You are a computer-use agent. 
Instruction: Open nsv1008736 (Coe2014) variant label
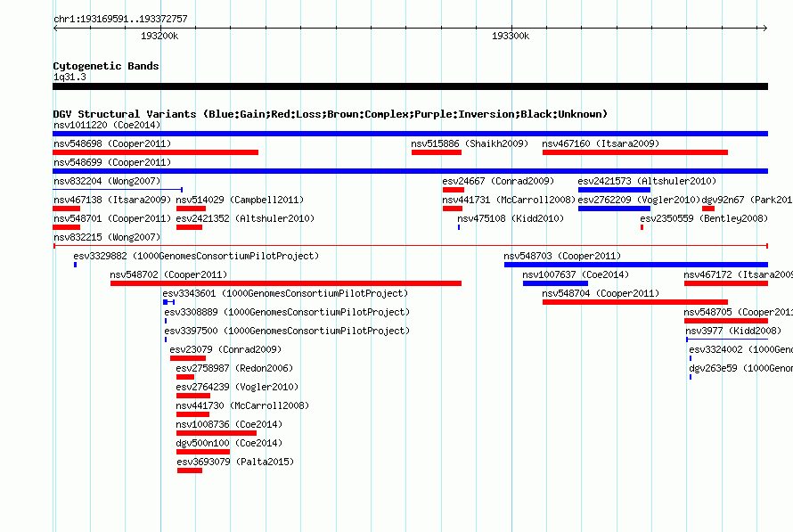coord(229,424)
